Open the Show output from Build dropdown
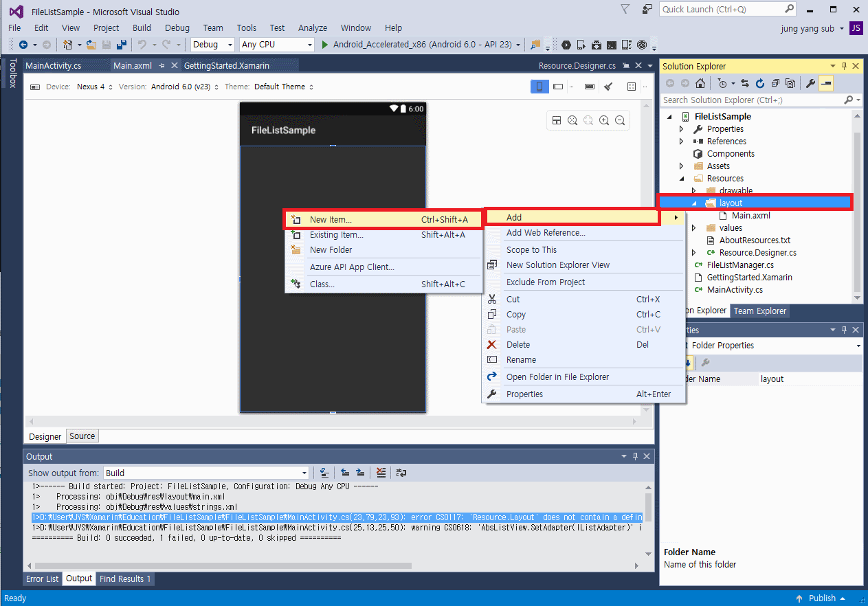This screenshot has height=606, width=868. pyautogui.click(x=206, y=473)
